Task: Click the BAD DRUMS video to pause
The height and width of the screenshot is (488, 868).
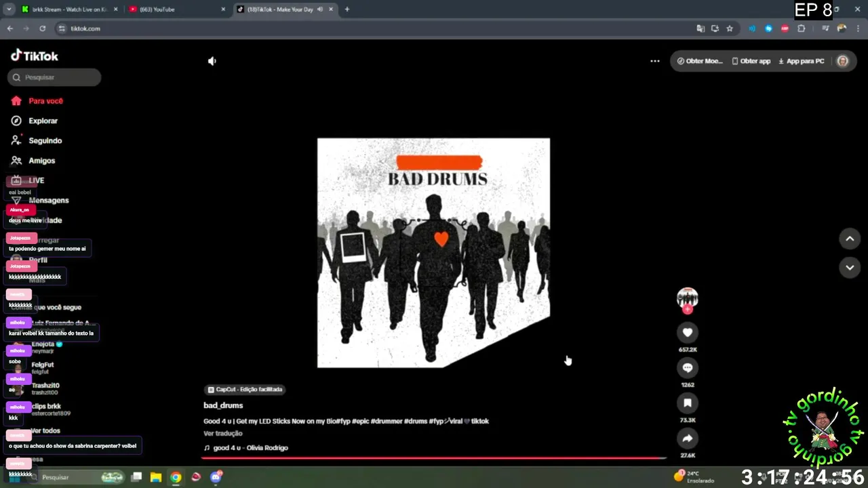Action: 433,253
